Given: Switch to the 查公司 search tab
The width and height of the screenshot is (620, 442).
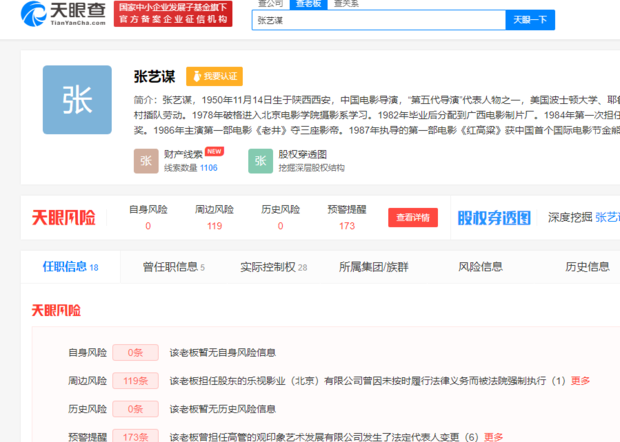Looking at the screenshot, I should click(x=270, y=4).
